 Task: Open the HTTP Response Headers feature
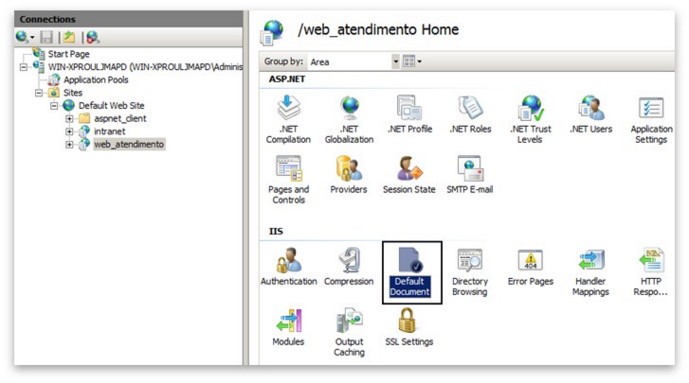tap(651, 271)
